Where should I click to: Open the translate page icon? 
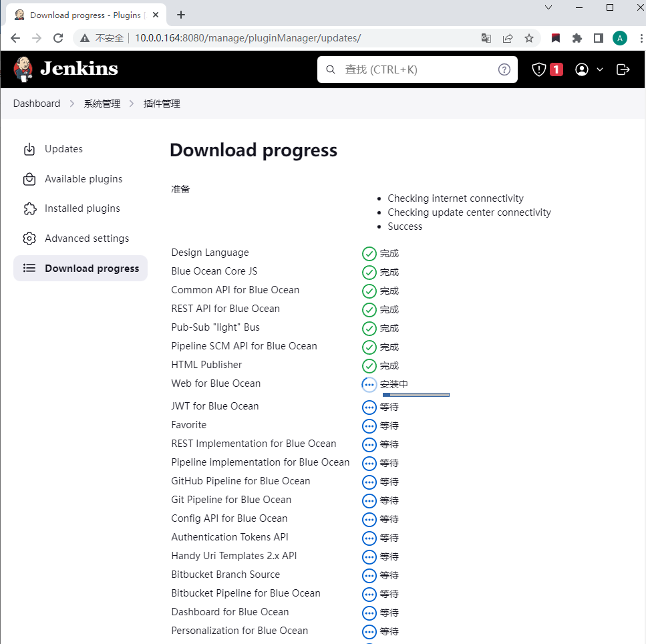tap(486, 38)
